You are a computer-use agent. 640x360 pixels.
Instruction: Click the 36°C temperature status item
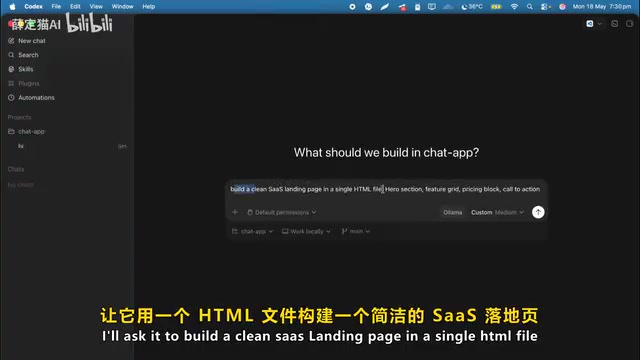[472, 7]
